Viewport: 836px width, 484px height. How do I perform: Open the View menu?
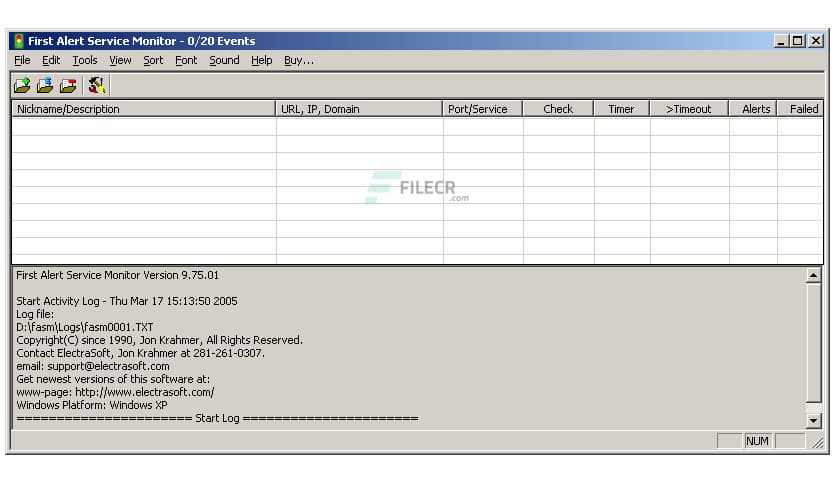(x=120, y=60)
